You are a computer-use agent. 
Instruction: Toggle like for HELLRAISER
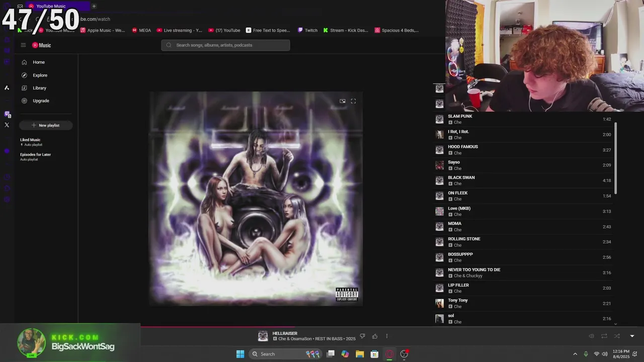click(375, 336)
